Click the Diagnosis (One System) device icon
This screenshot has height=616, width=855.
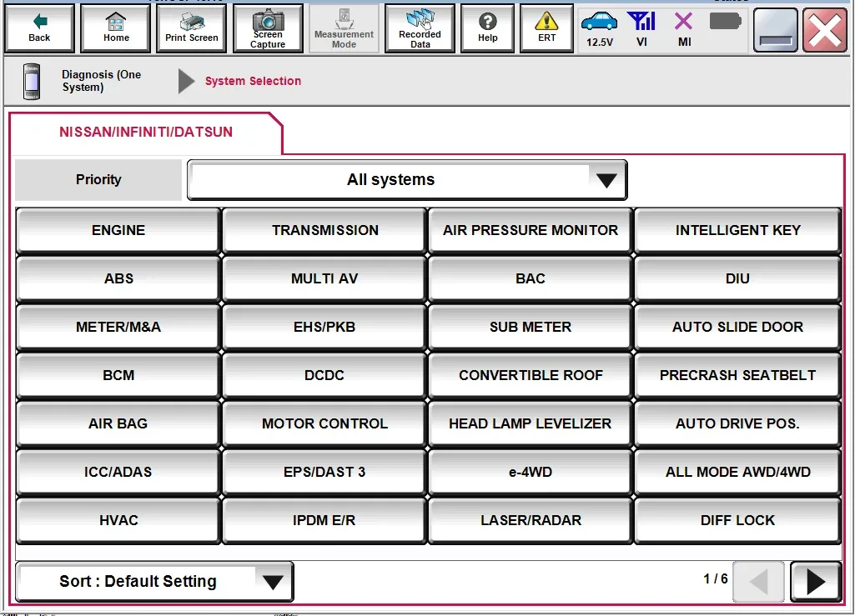[32, 81]
